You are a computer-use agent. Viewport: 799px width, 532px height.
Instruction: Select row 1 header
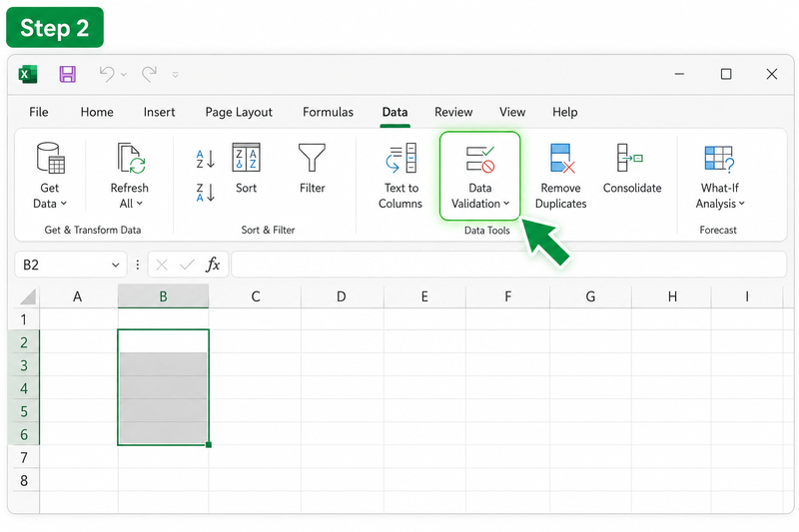[24, 319]
